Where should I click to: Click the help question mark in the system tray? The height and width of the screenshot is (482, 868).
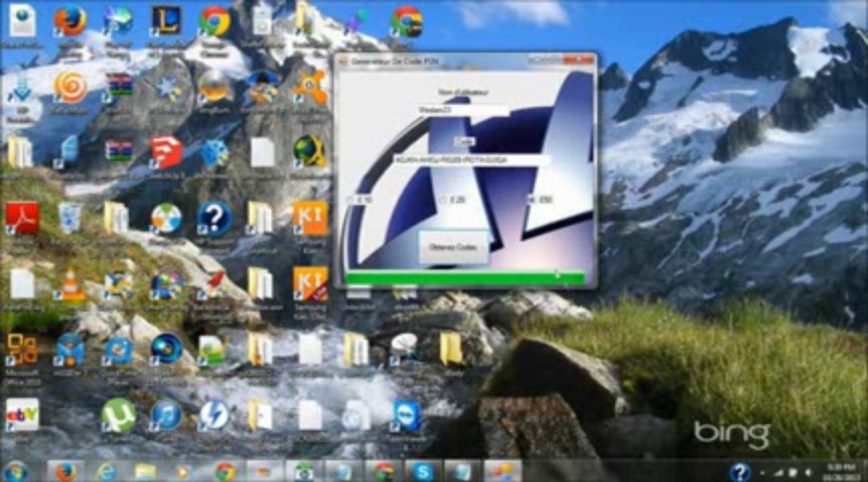click(739, 472)
